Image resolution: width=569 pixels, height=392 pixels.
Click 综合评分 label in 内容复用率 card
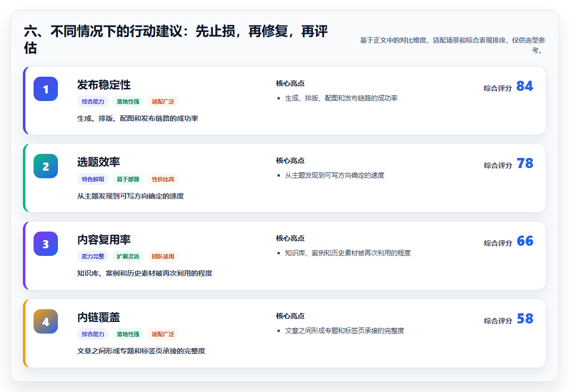[x=497, y=243]
